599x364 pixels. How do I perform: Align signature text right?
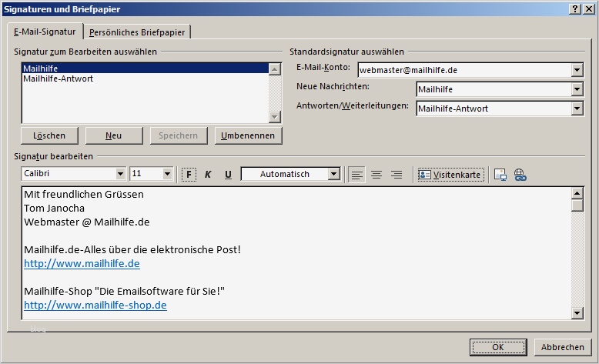[397, 175]
